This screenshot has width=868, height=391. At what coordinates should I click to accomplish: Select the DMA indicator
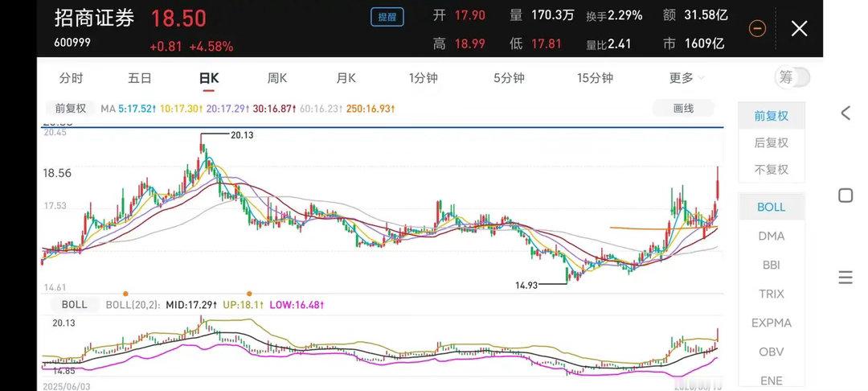click(x=771, y=236)
